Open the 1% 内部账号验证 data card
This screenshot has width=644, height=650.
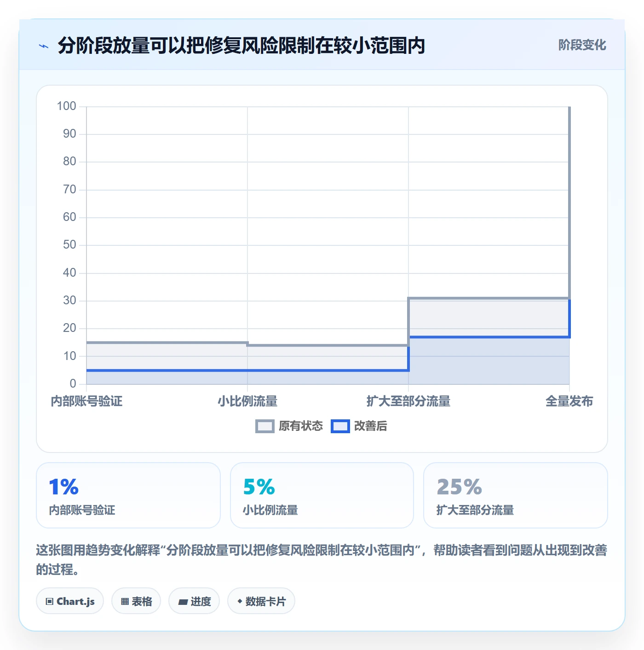pyautogui.click(x=128, y=495)
